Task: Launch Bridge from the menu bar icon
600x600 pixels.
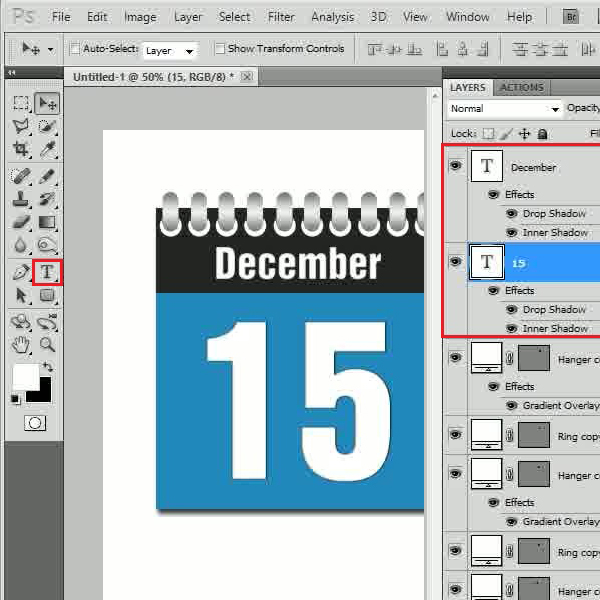Action: pyautogui.click(x=571, y=17)
